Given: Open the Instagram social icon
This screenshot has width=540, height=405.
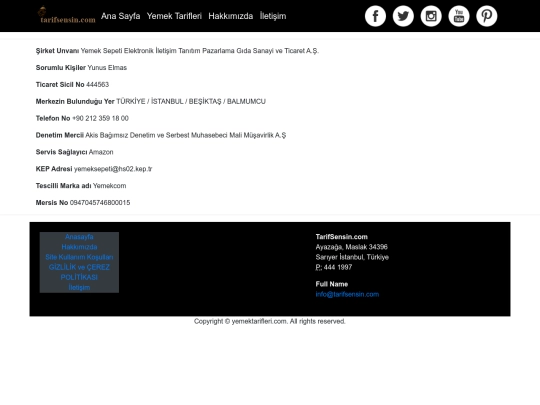Looking at the screenshot, I should (431, 16).
